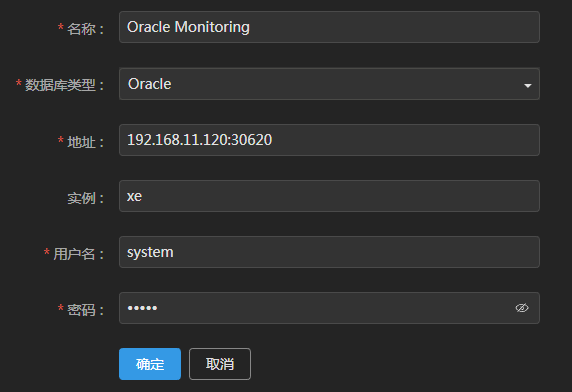The width and height of the screenshot is (572, 392).
Task: Click the 用户名 label
Action: (78, 254)
